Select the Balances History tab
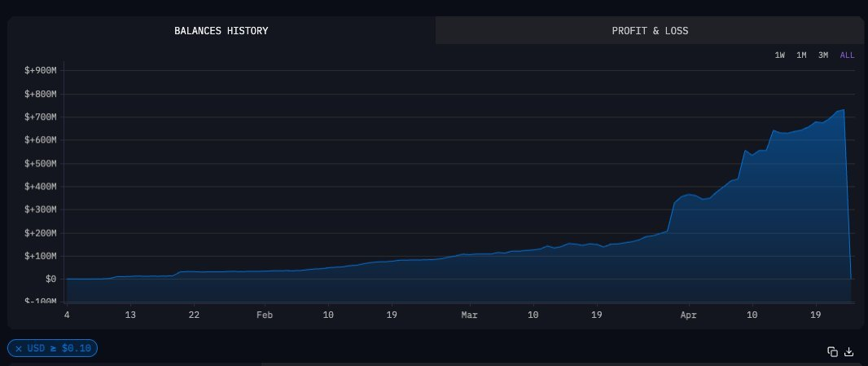Viewport: 868px width, 366px height. 221,30
